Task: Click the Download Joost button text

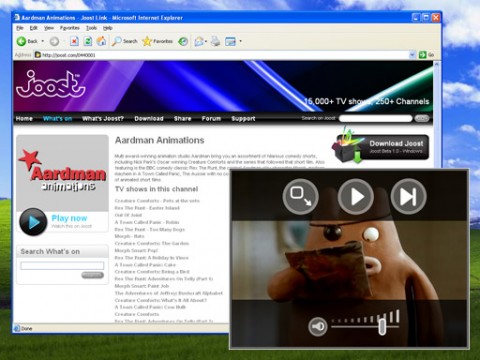Action: (396, 144)
